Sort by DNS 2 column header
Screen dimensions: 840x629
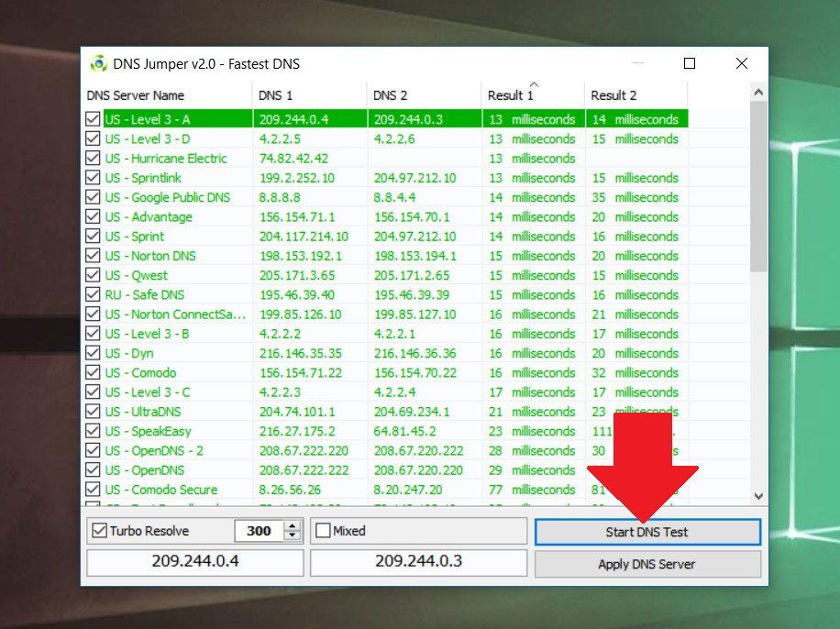pyautogui.click(x=424, y=95)
